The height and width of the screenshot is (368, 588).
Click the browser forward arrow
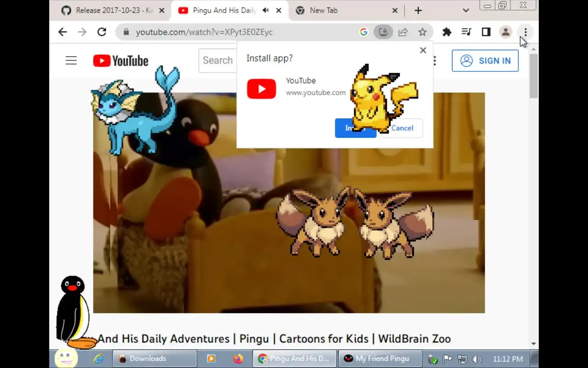pyautogui.click(x=82, y=32)
